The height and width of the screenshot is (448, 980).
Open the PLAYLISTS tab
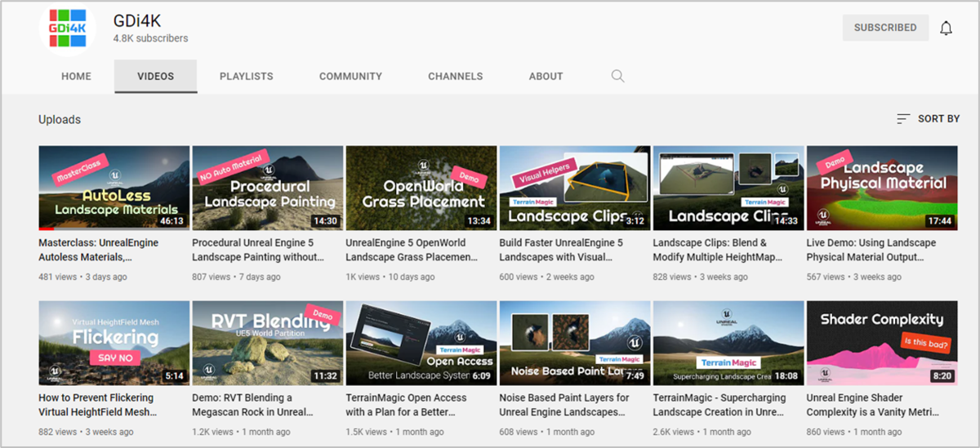click(x=247, y=77)
